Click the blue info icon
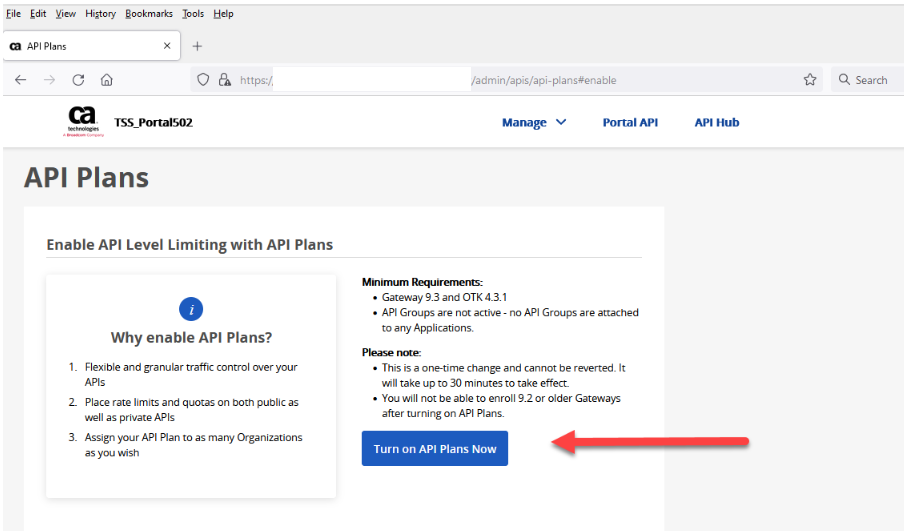Viewport: 904px width, 531px height. [191, 308]
